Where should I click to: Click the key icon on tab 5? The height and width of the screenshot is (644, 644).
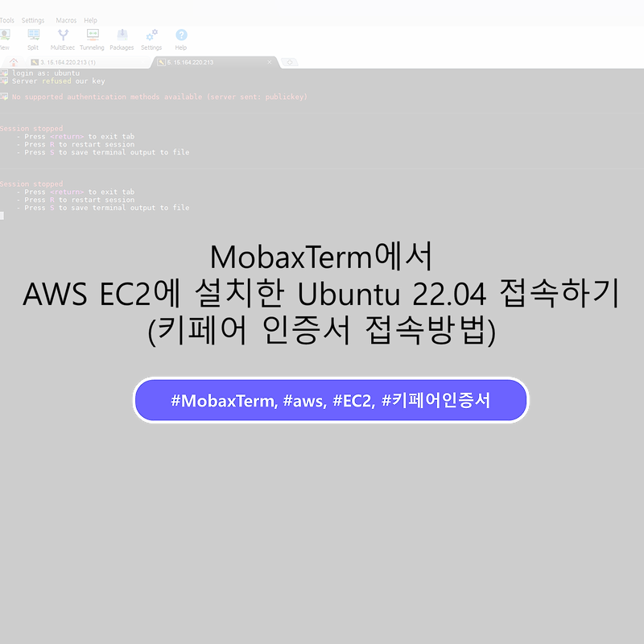pos(160,61)
